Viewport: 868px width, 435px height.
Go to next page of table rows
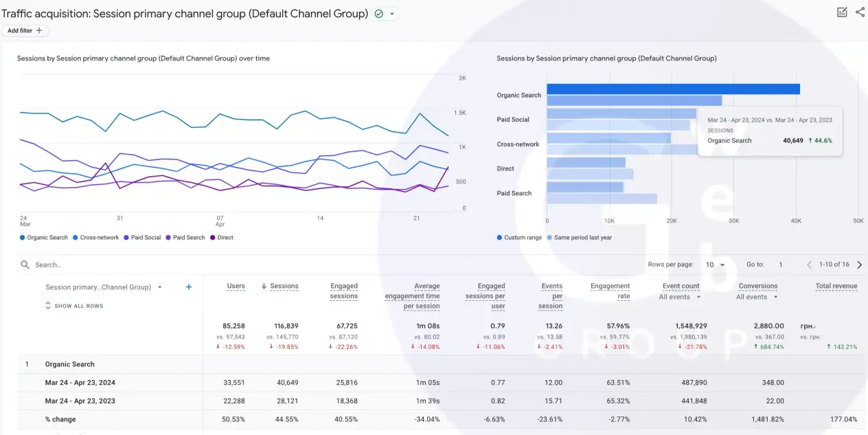click(x=860, y=265)
